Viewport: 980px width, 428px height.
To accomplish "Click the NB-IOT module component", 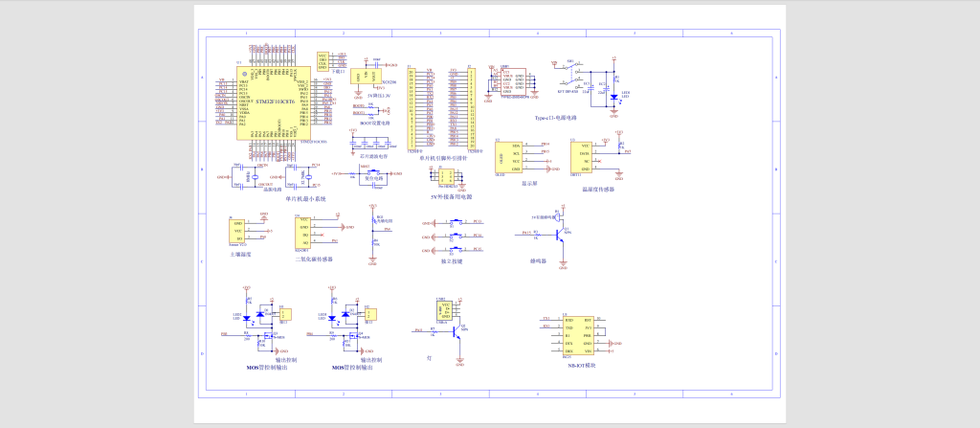I will point(582,335).
